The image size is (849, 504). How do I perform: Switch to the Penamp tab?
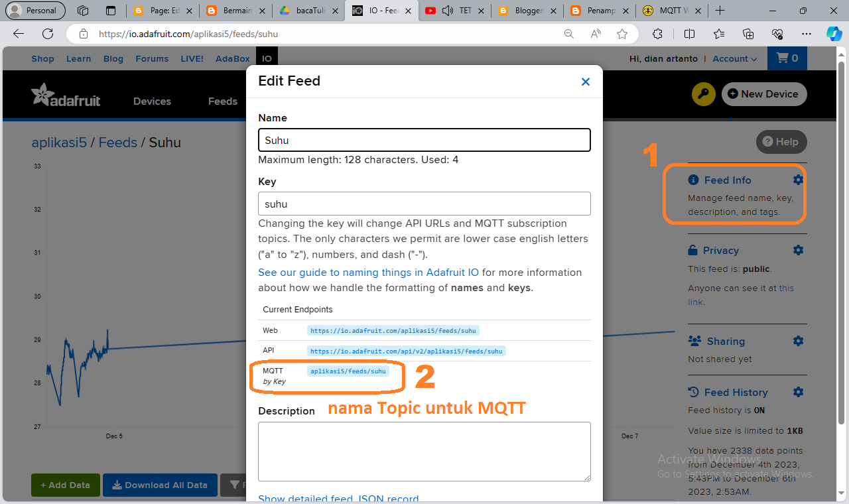(x=600, y=11)
